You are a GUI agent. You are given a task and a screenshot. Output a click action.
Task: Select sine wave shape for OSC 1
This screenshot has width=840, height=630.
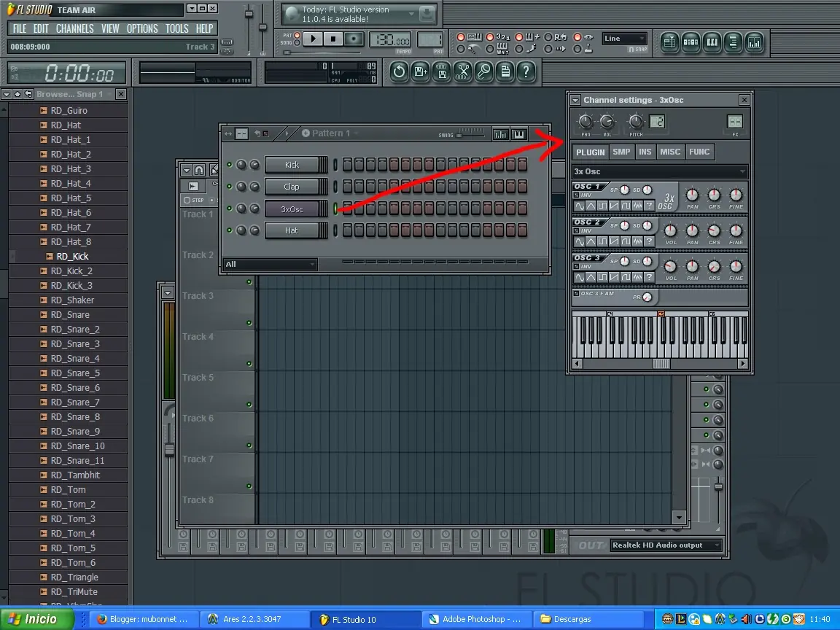[579, 206]
